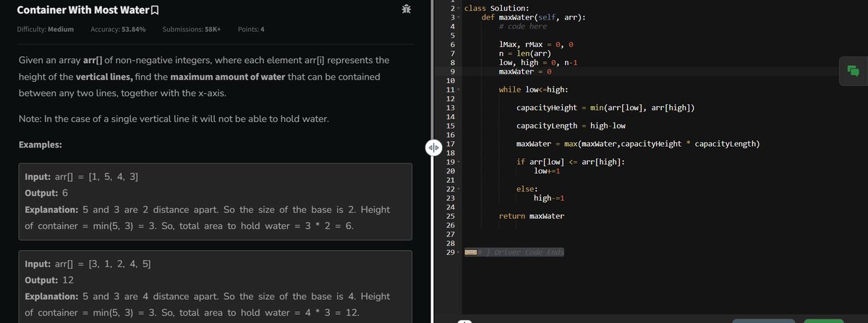
Task: Click the 'Accuracy: 53.84%' text
Action: point(118,30)
